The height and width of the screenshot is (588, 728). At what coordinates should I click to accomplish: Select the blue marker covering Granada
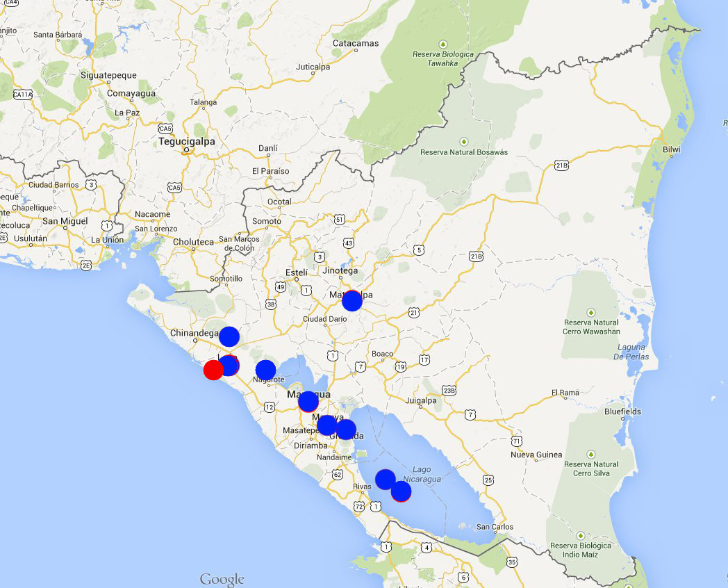click(x=346, y=430)
